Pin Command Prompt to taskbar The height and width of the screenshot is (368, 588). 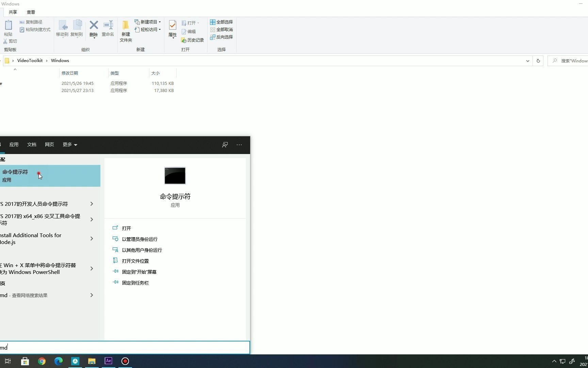[x=135, y=283]
